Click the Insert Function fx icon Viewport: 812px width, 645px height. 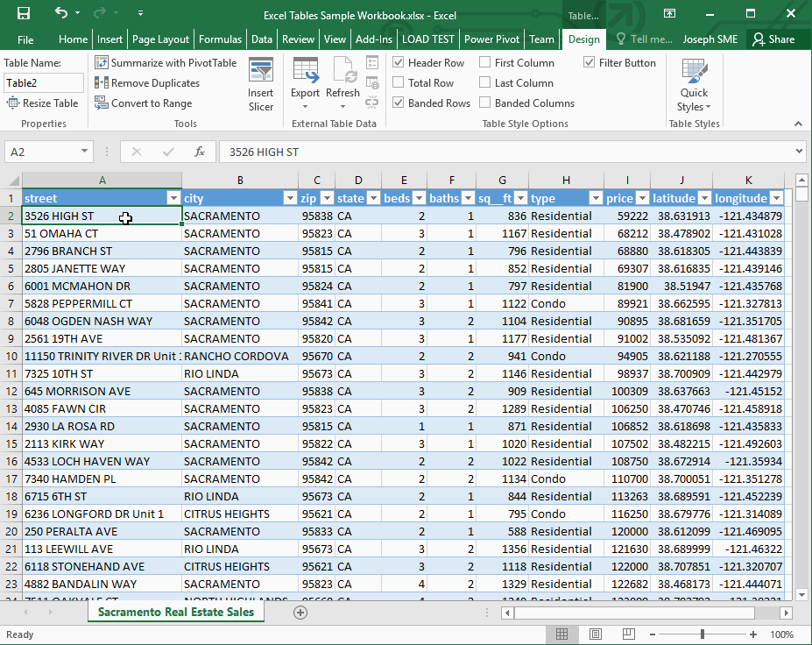coord(200,152)
